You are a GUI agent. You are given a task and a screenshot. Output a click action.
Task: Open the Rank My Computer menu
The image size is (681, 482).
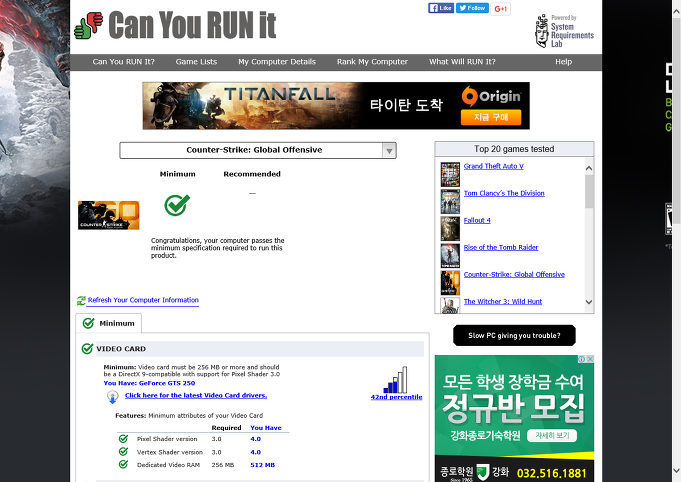[372, 62]
